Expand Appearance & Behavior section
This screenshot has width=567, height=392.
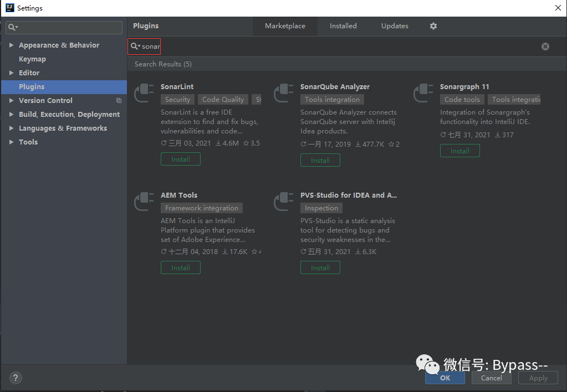[x=11, y=45]
